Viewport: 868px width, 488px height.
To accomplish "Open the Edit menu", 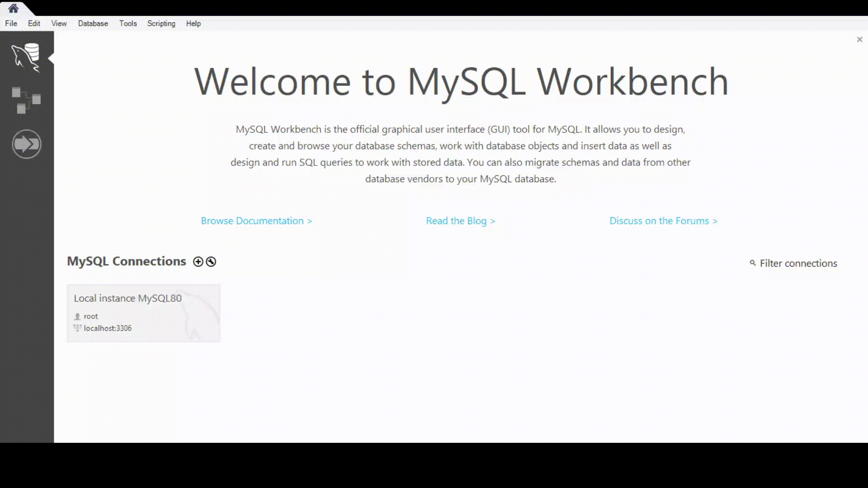I will 34,23.
